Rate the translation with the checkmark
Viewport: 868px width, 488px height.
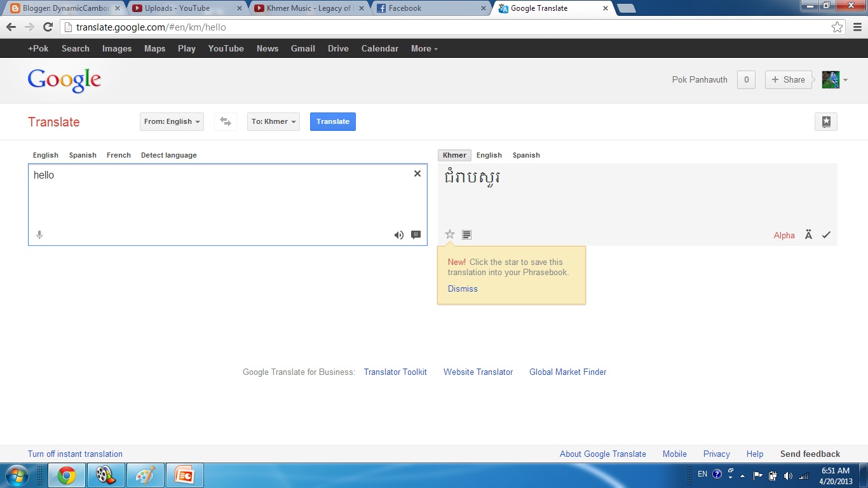(826, 235)
